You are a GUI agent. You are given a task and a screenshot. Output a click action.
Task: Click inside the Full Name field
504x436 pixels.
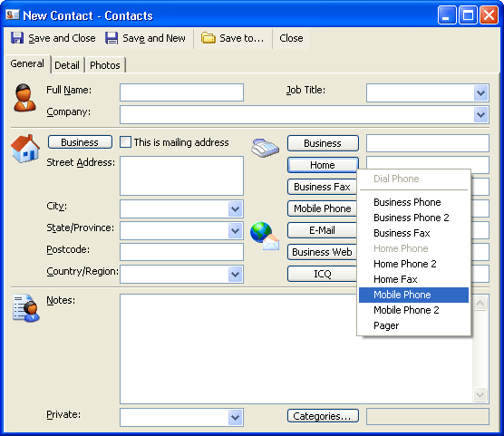point(181,92)
